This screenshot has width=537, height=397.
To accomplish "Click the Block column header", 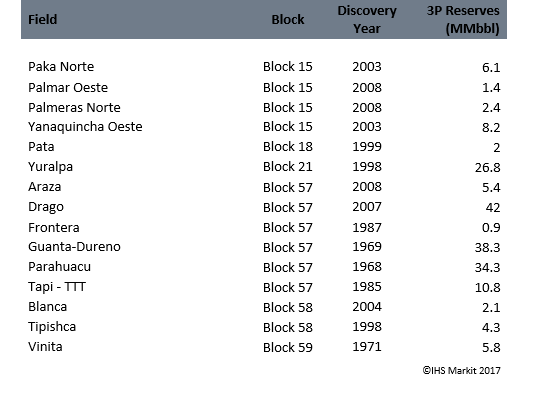I will tap(288, 20).
